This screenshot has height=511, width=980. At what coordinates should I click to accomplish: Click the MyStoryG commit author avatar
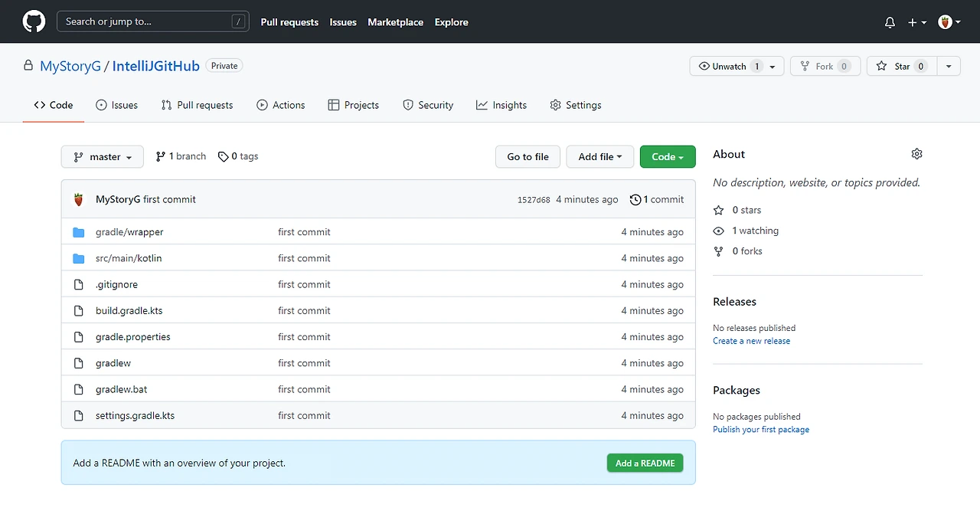coord(79,199)
